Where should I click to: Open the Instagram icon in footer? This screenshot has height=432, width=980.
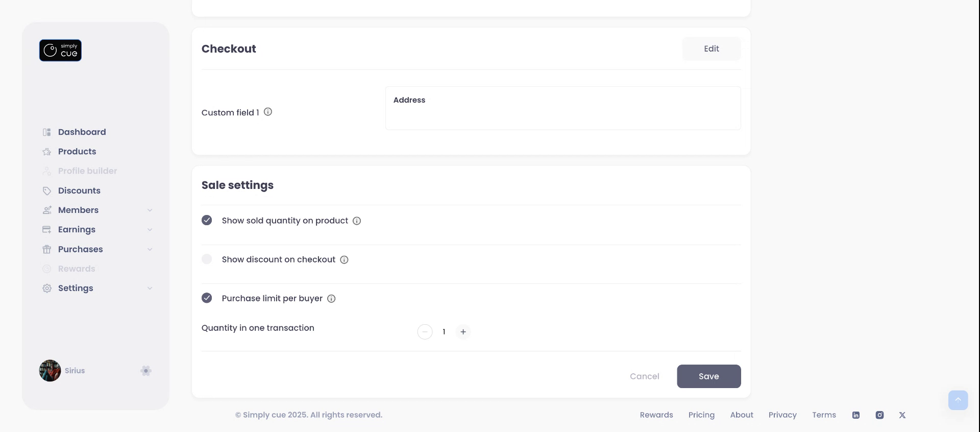tap(879, 415)
